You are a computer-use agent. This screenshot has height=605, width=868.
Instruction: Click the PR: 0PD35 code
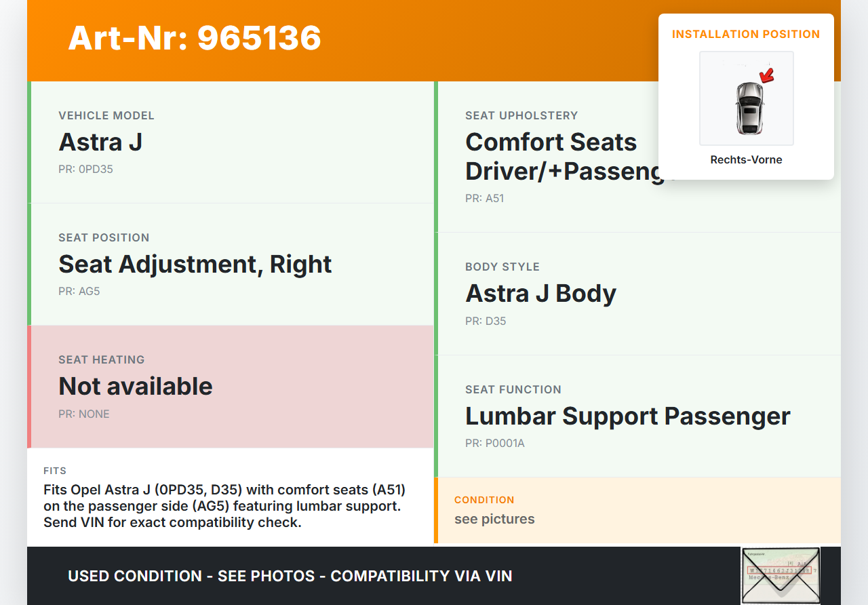(85, 170)
